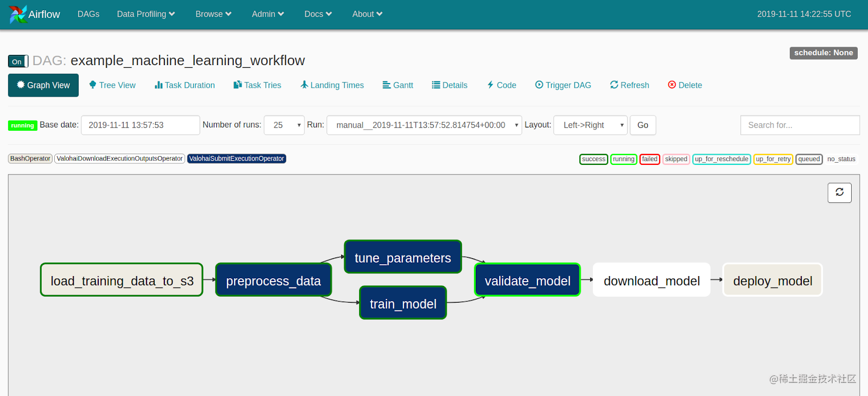This screenshot has width=868, height=396.
Task: Open the validate_model task node
Action: pos(527,280)
